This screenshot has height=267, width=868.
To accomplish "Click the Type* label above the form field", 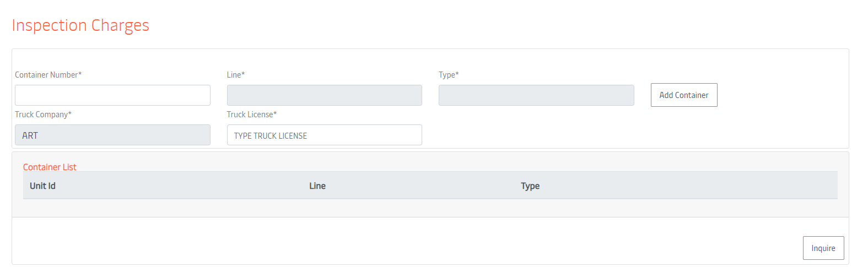I will tap(449, 75).
